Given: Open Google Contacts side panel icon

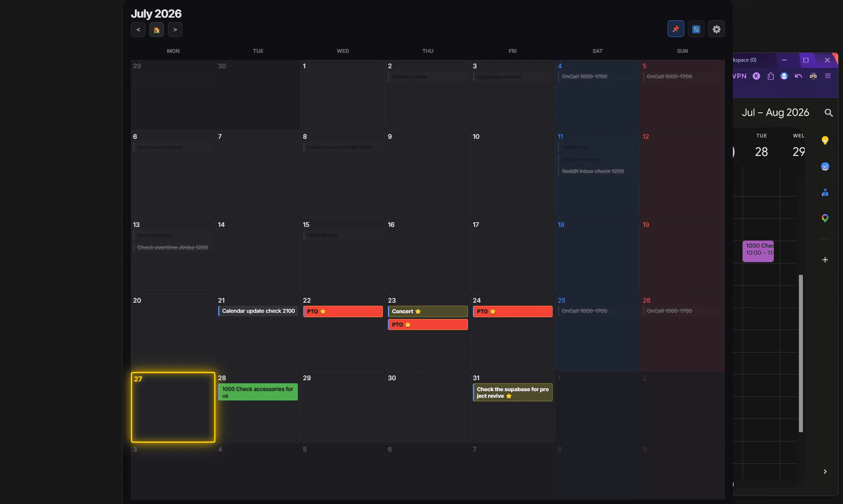Looking at the screenshot, I should (x=825, y=193).
